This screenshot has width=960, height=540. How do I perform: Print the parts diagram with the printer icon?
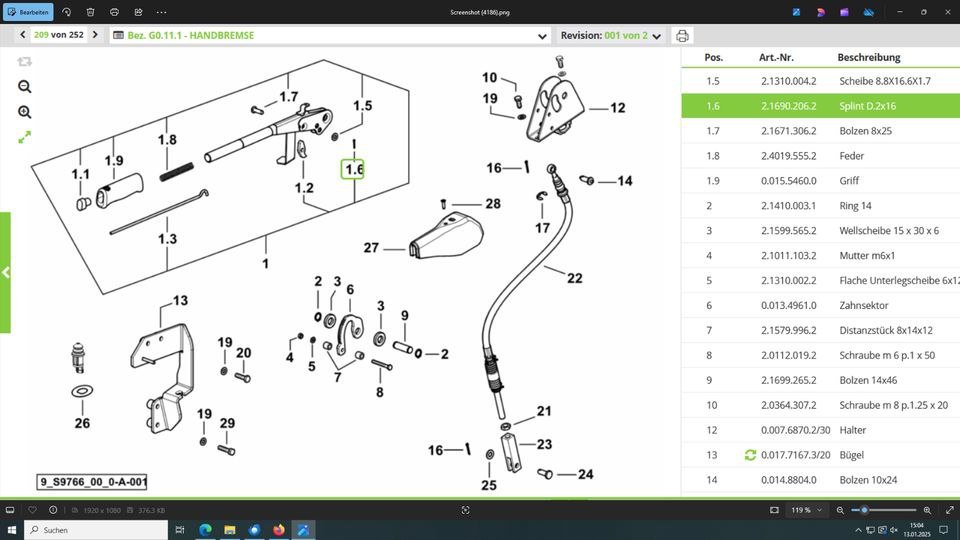click(682, 36)
